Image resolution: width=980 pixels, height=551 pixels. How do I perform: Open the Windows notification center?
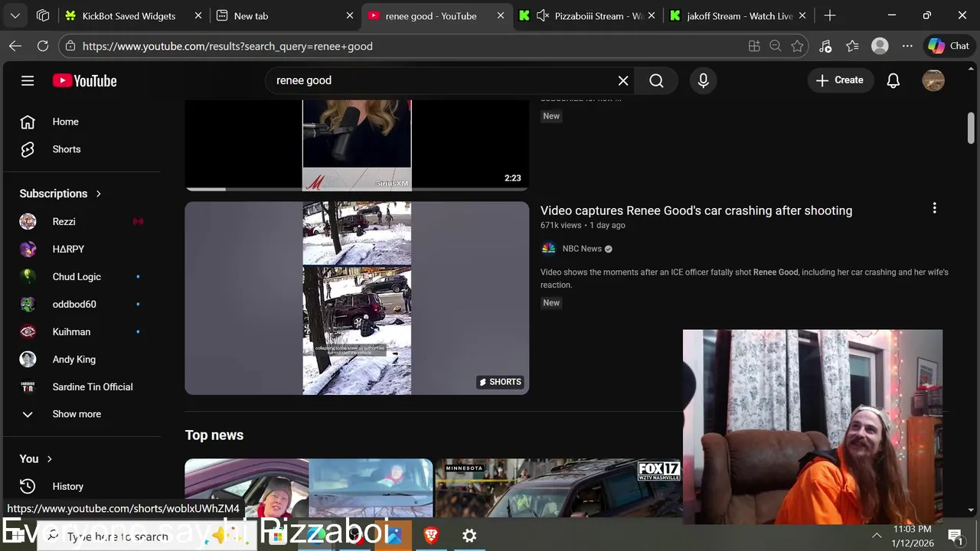pos(955,536)
